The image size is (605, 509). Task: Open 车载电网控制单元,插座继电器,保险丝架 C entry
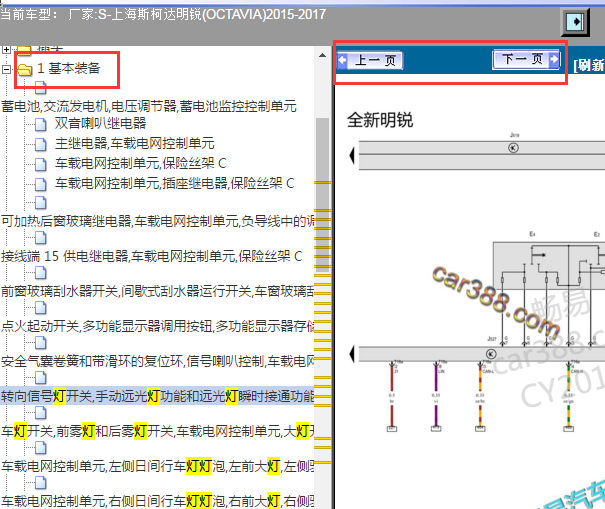[x=174, y=183]
